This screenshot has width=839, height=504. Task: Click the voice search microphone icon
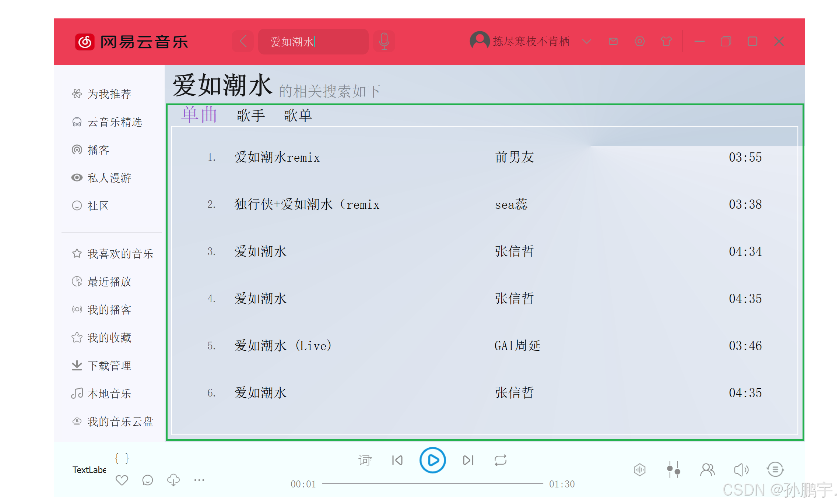(384, 41)
